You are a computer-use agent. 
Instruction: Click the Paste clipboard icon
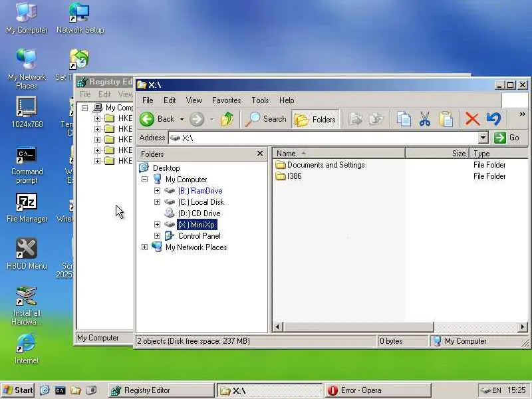click(x=446, y=119)
